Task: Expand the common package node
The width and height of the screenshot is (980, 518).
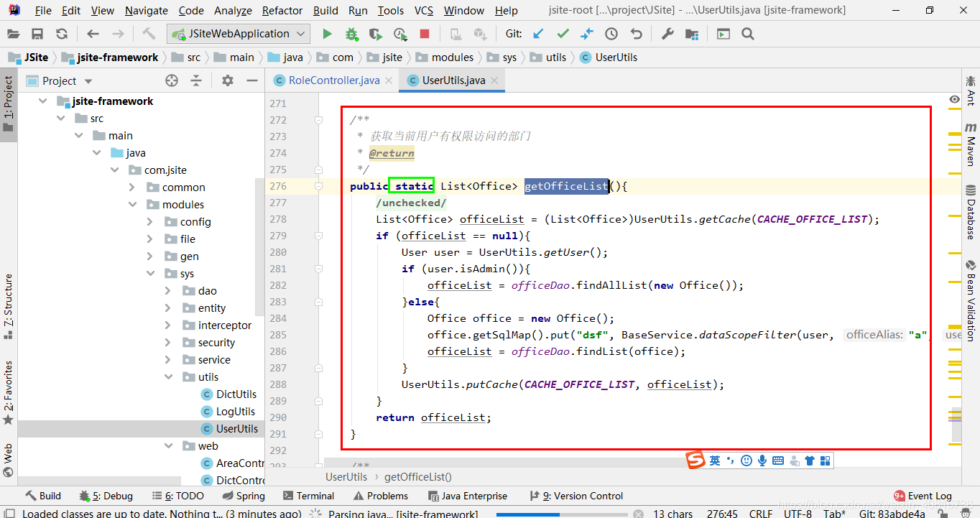Action: click(131, 188)
